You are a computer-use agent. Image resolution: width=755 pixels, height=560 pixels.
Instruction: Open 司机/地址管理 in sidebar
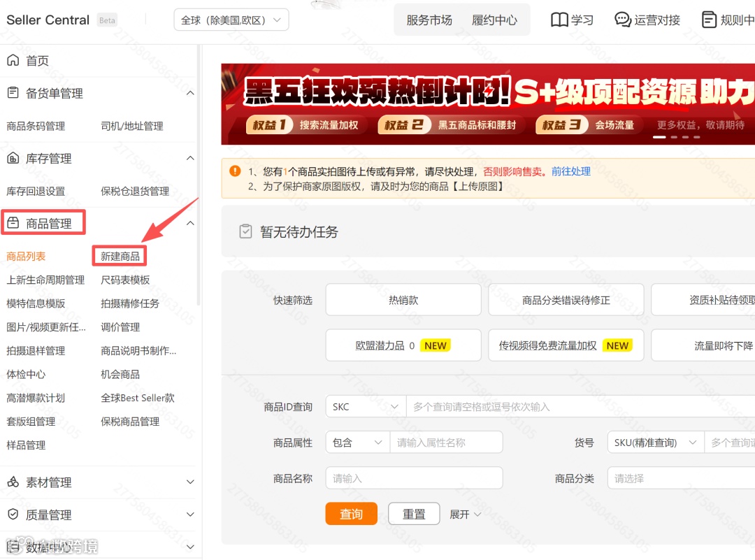click(x=132, y=126)
